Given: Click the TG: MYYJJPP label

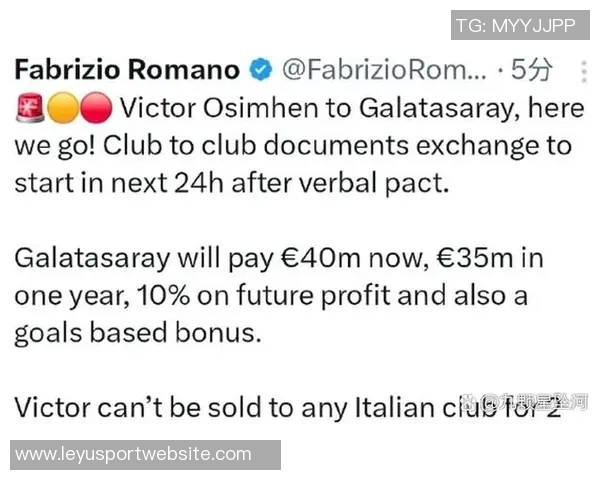Looking at the screenshot, I should (515, 25).
